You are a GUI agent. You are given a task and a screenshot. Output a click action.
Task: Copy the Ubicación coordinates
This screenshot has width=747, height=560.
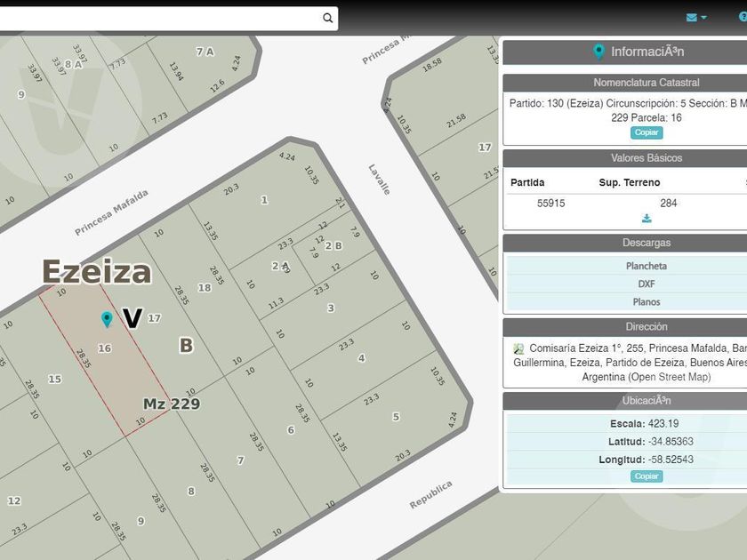[x=647, y=476]
